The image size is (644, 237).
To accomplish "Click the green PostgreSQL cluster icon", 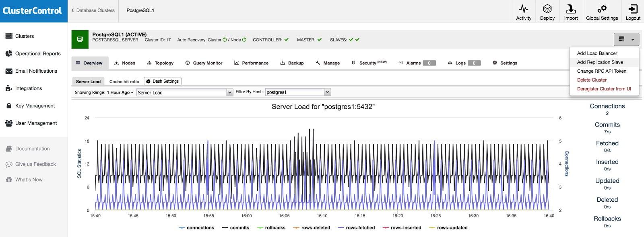I will click(x=80, y=39).
